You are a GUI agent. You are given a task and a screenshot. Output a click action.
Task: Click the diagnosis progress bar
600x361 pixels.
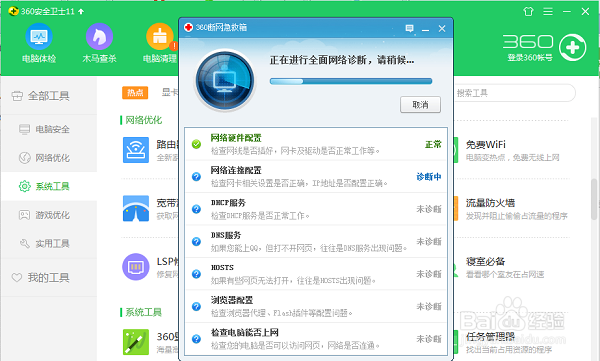coord(351,81)
